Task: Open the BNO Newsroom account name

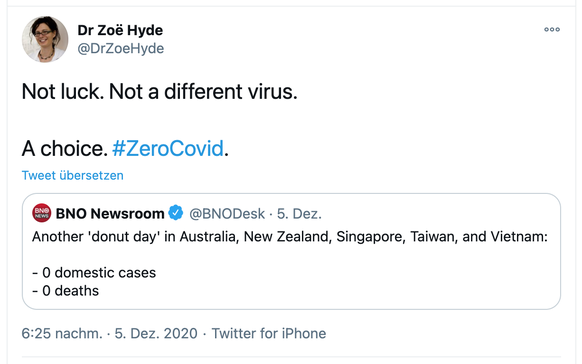Action: coord(110,214)
